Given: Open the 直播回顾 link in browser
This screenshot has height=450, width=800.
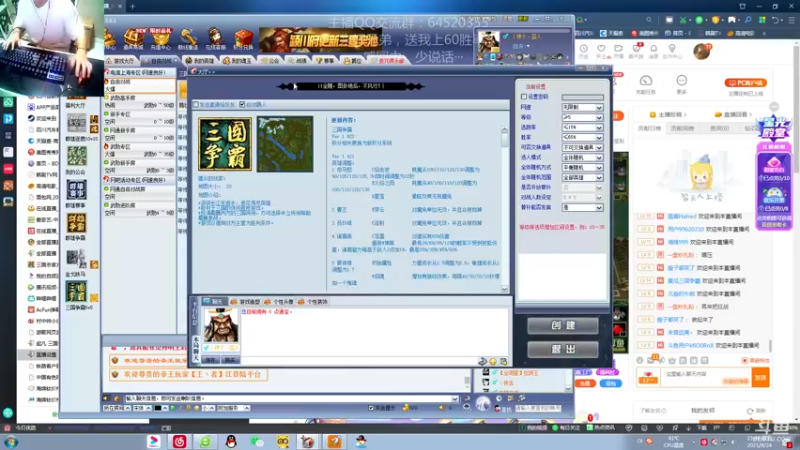Looking at the screenshot, I should pos(733,114).
